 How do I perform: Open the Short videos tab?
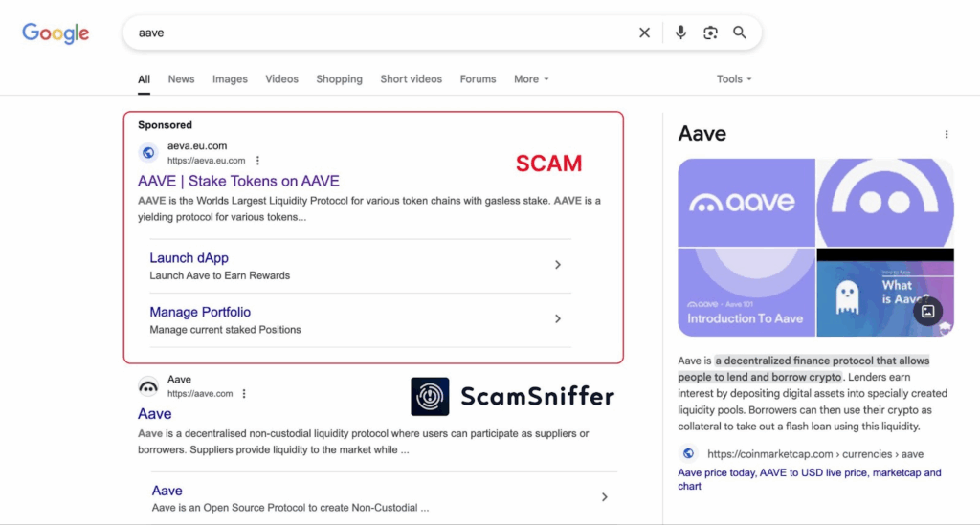pyautogui.click(x=412, y=79)
